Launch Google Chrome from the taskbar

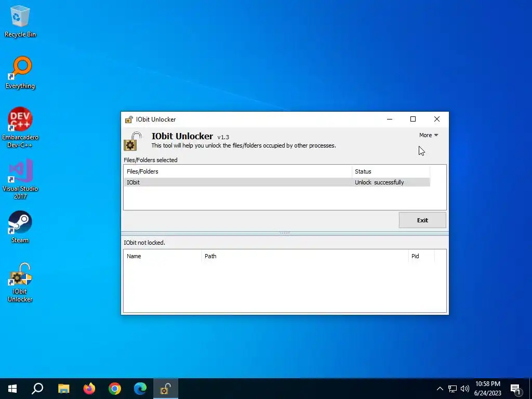[x=115, y=389]
